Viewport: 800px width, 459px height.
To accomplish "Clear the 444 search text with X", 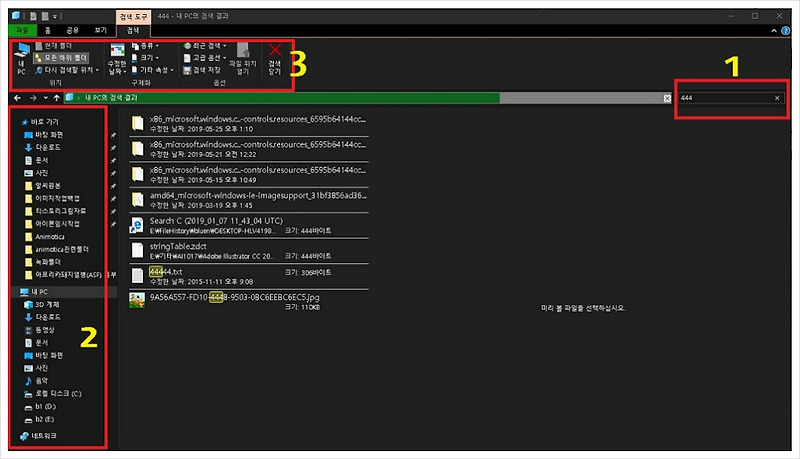I will (777, 98).
